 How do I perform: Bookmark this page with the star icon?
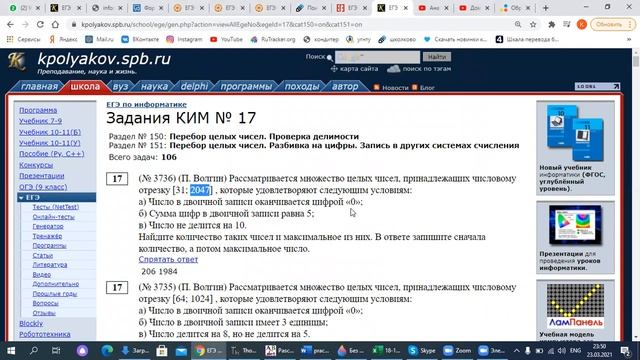(533, 24)
